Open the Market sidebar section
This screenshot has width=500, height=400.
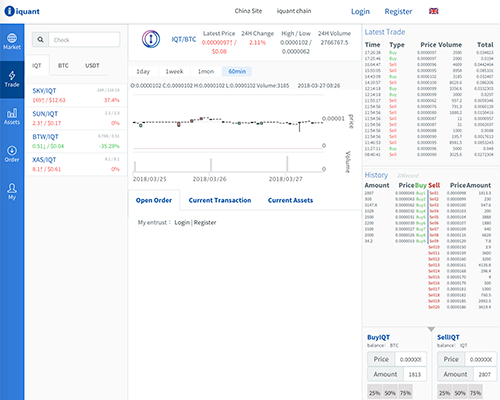[12, 42]
